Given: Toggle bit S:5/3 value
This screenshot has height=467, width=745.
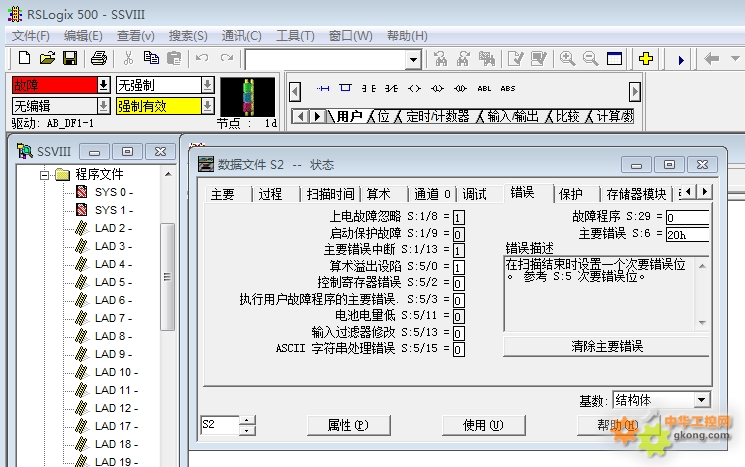Looking at the screenshot, I should point(458,300).
